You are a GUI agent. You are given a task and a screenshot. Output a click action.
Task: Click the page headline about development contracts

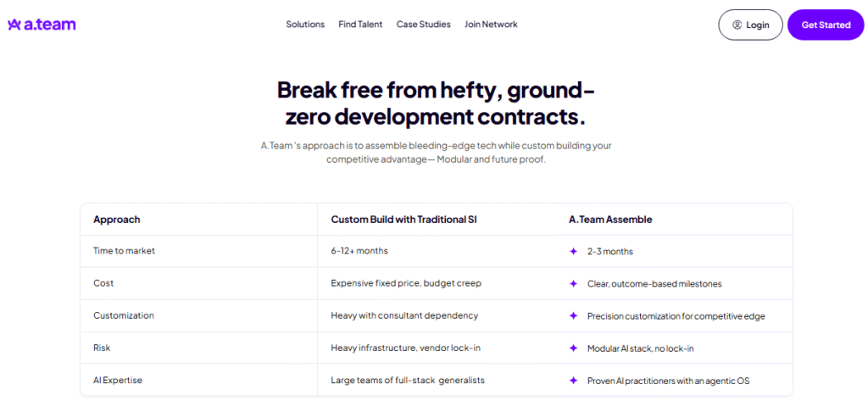pyautogui.click(x=436, y=102)
